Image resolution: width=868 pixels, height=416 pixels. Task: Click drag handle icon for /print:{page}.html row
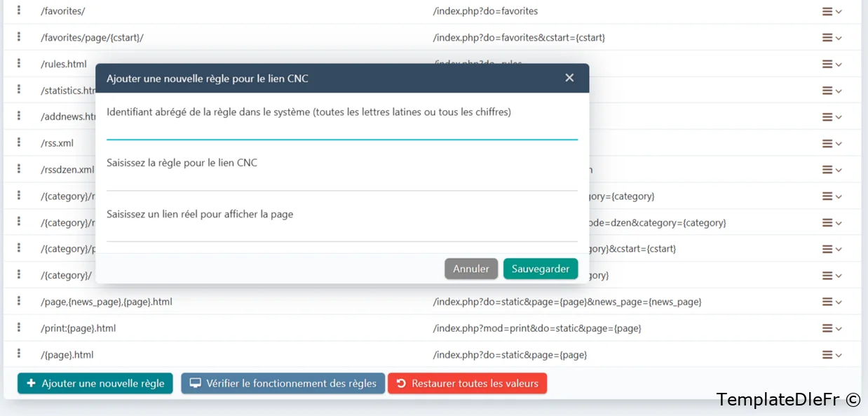(19, 328)
